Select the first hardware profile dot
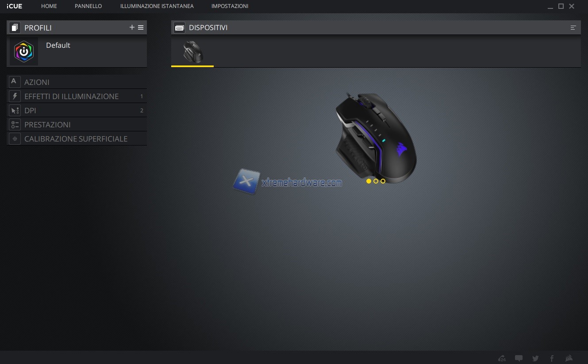This screenshot has width=588, height=364. click(x=369, y=181)
